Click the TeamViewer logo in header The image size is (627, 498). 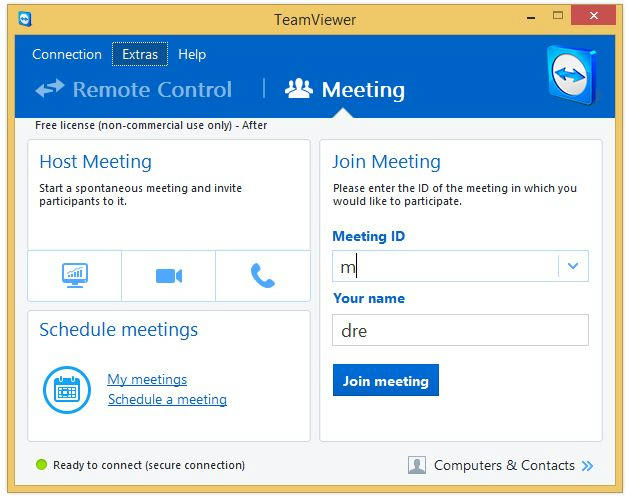click(572, 75)
